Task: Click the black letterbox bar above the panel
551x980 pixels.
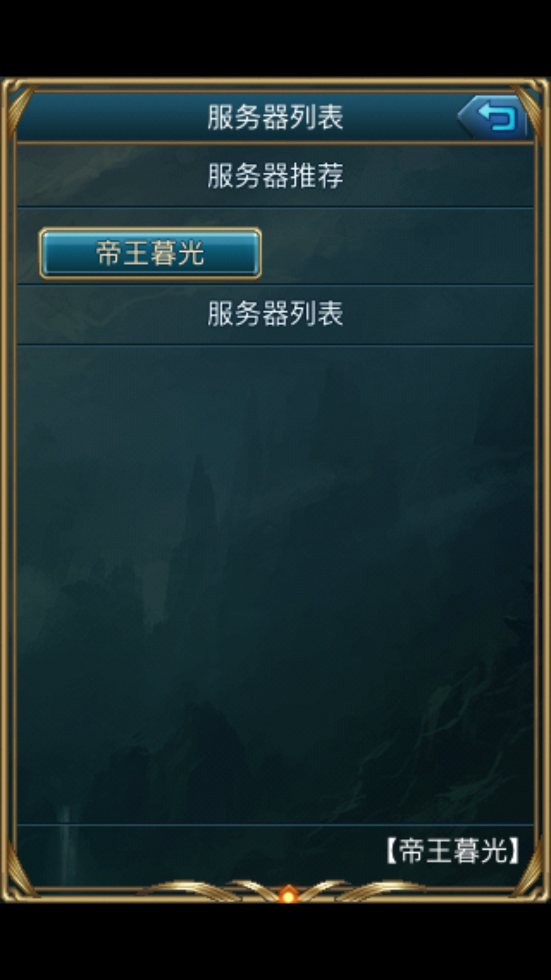Action: (275, 39)
